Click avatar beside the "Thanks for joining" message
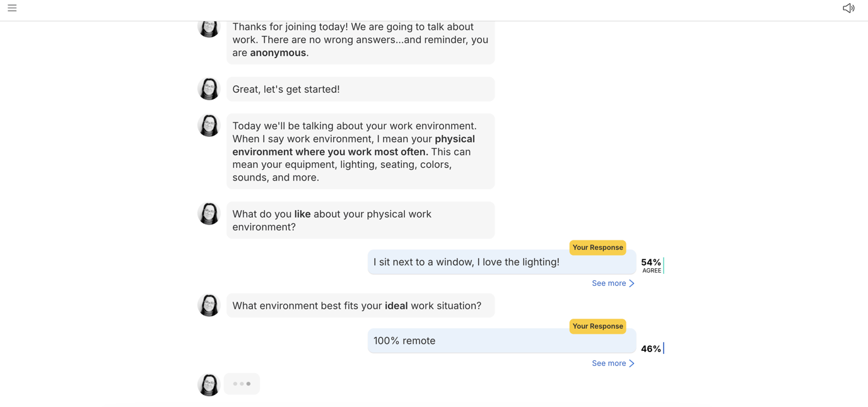Viewport: 868px width, 407px height. pyautogui.click(x=209, y=28)
